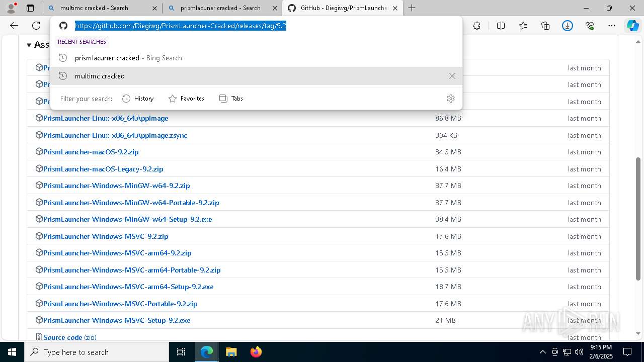This screenshot has height=362, width=644.
Task: Open Windows Start menu
Action: pos(12,352)
